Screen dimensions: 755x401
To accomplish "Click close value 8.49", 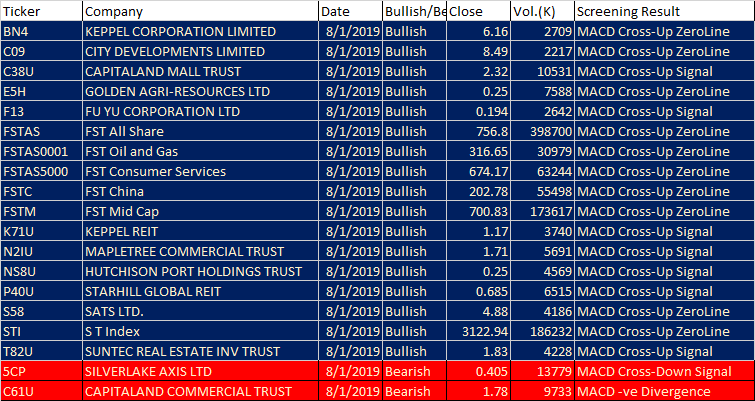I will click(x=479, y=52).
